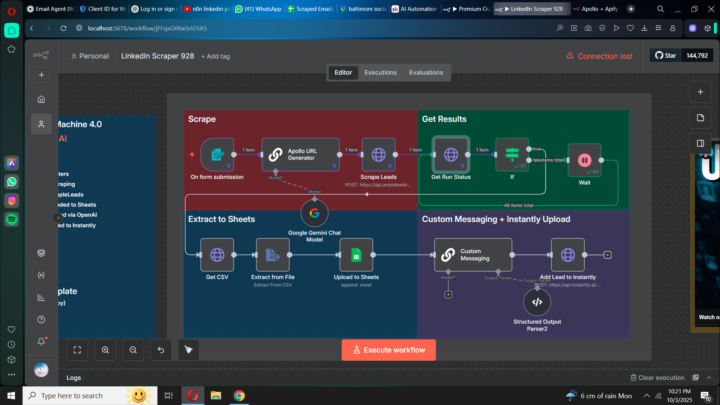Switch to the Apollo + Apify browser tab

(x=596, y=9)
